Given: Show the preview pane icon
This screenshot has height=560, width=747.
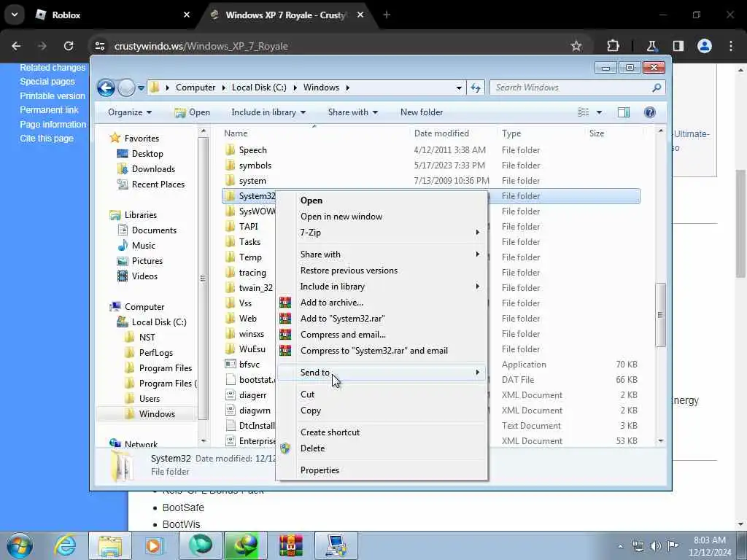Looking at the screenshot, I should click(x=624, y=112).
